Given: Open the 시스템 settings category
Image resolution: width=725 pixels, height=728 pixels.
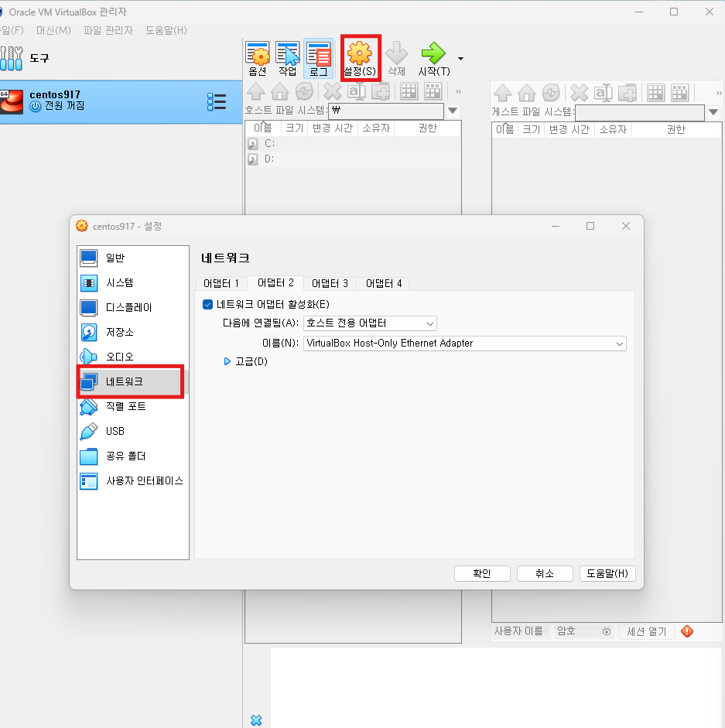Looking at the screenshot, I should coord(133,282).
